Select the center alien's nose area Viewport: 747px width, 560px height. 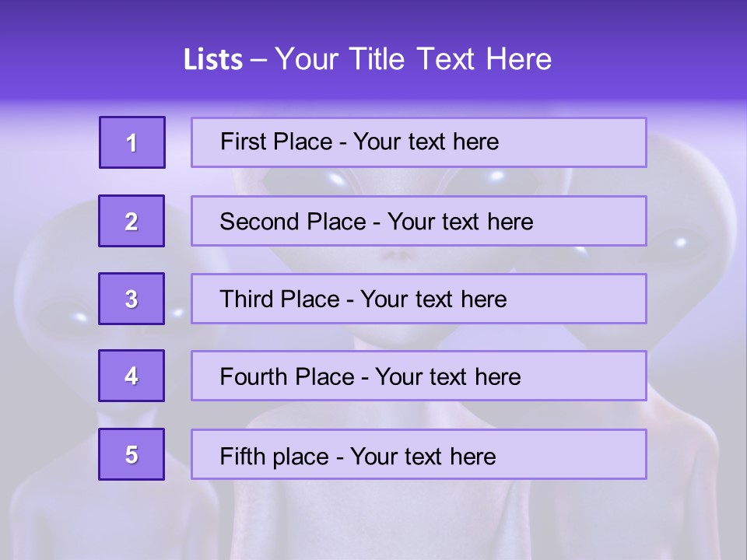tap(398, 257)
